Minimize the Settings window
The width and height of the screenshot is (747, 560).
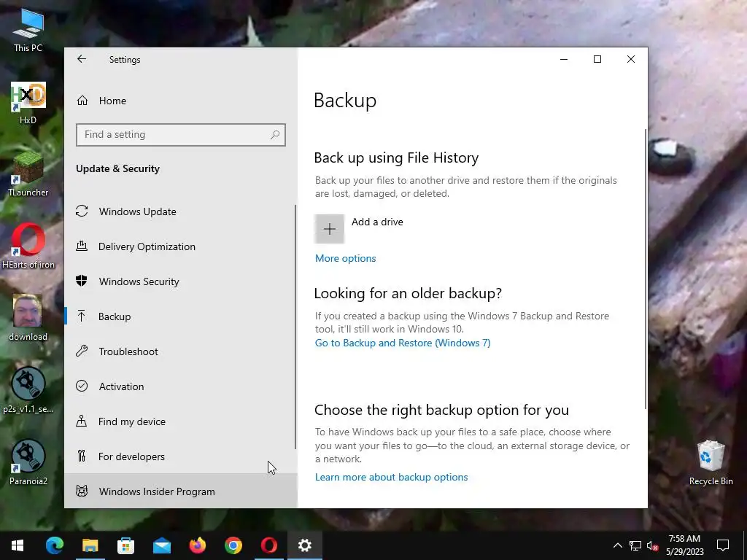coord(564,59)
